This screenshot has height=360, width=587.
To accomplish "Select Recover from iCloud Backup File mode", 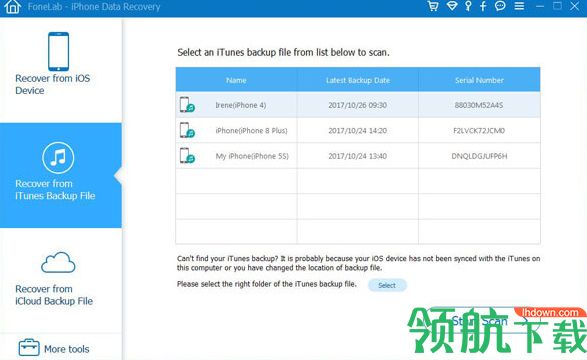I will point(61,280).
